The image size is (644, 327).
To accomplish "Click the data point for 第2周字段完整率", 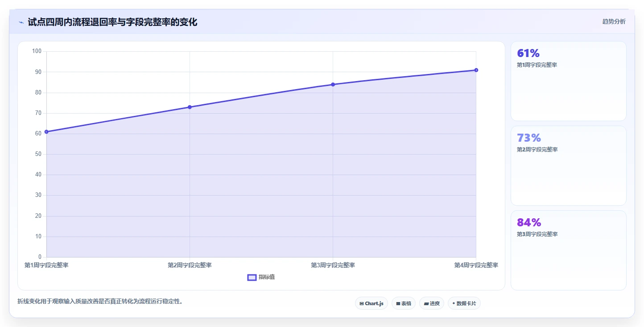I will click(190, 107).
